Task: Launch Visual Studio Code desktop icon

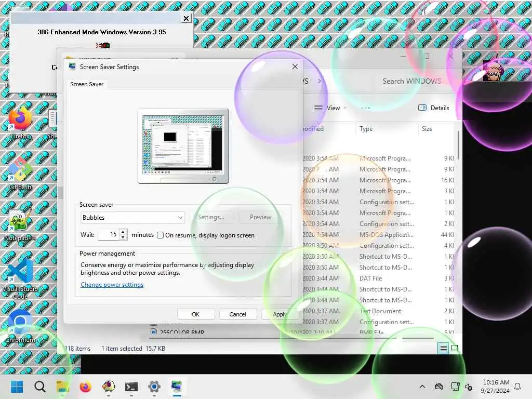Action: [x=20, y=279]
